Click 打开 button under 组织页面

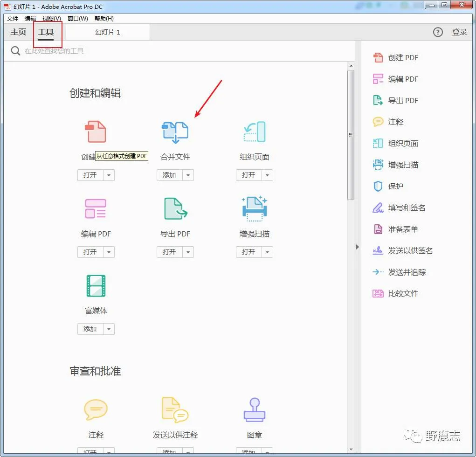(248, 175)
